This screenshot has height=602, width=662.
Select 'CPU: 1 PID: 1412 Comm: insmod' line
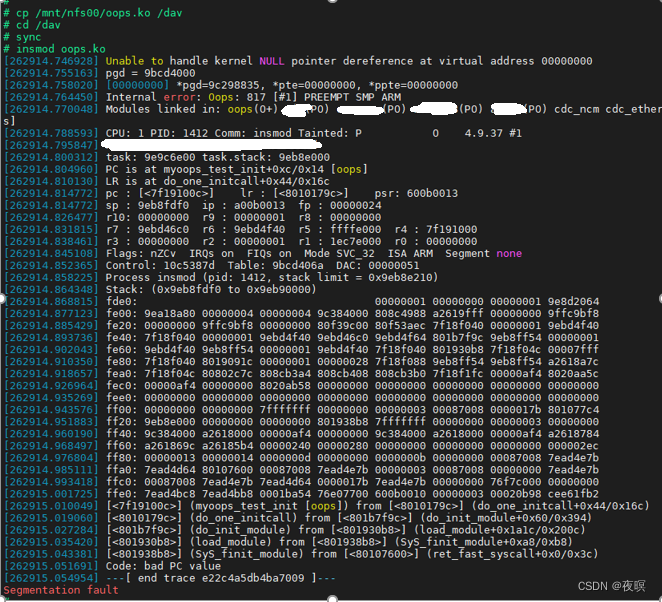click(263, 133)
